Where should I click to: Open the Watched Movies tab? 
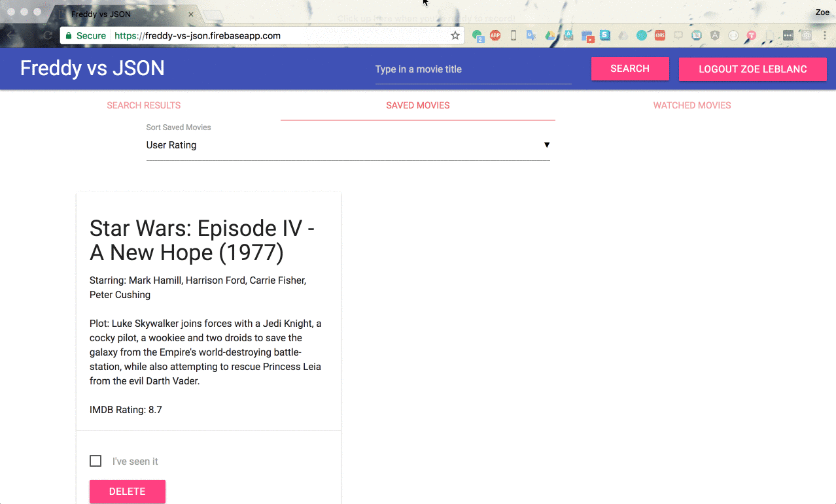click(x=692, y=105)
